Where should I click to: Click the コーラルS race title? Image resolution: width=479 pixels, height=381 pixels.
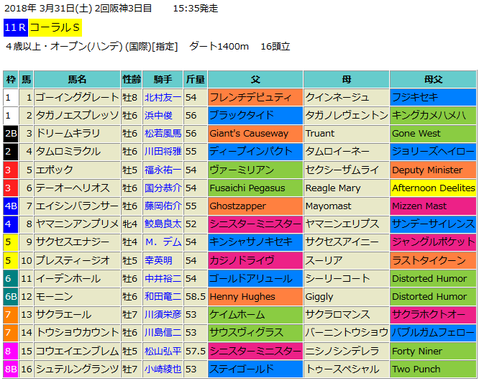[55, 28]
